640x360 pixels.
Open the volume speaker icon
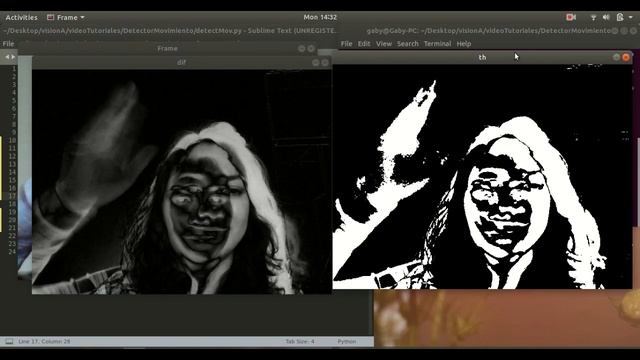coord(606,17)
